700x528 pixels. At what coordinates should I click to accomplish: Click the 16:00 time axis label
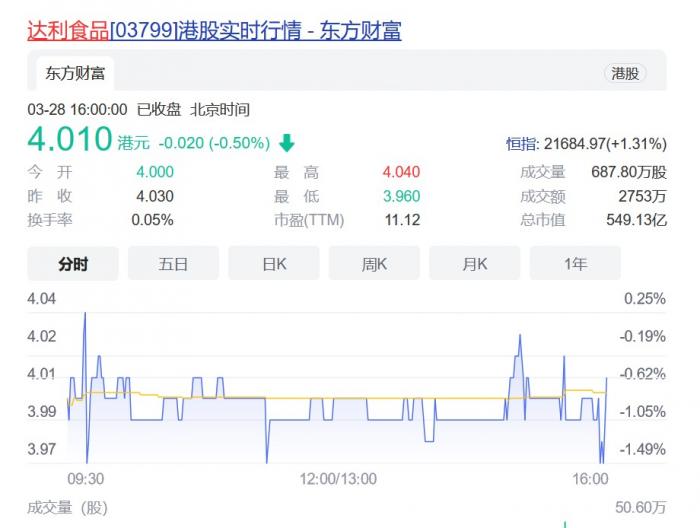(590, 479)
